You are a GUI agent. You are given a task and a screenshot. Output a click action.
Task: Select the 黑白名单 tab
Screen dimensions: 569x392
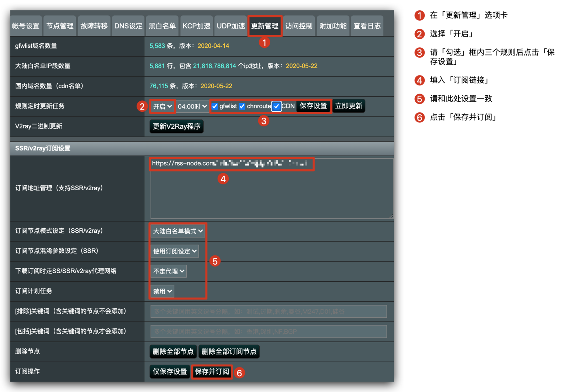[162, 26]
